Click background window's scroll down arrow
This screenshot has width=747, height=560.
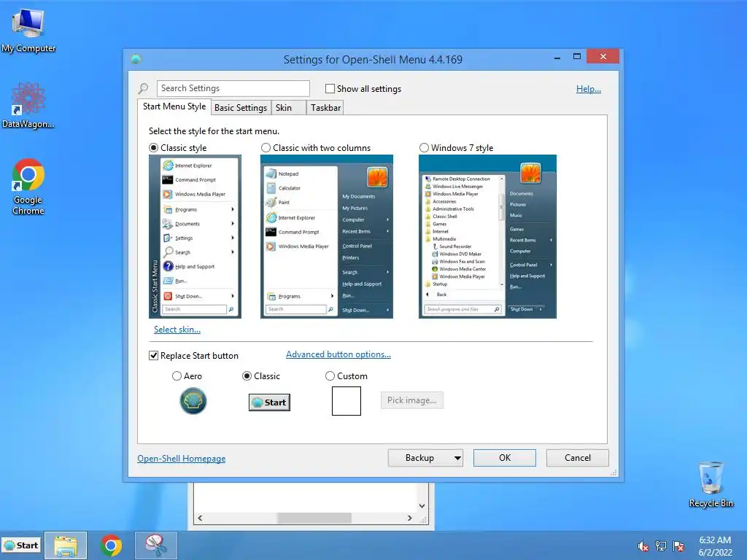422,506
